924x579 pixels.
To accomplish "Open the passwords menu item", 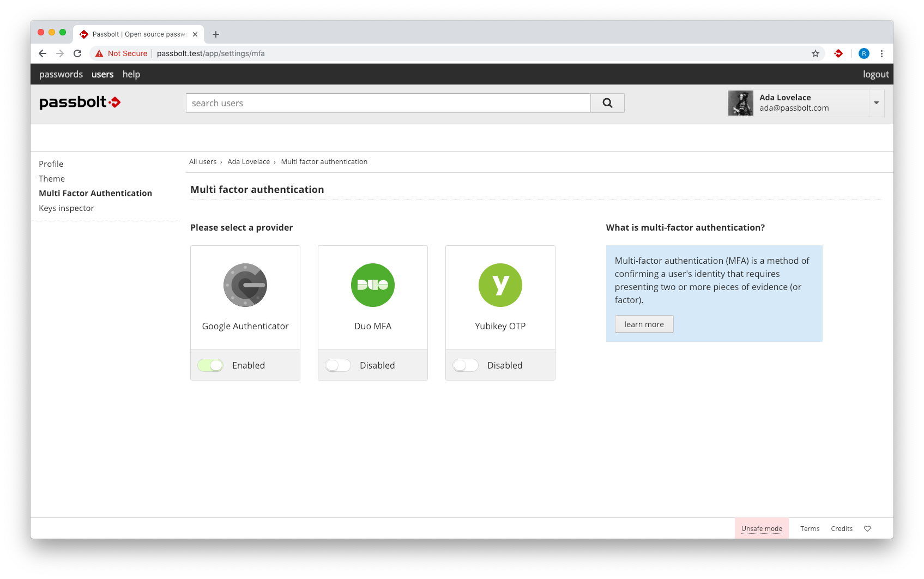I will (x=61, y=74).
